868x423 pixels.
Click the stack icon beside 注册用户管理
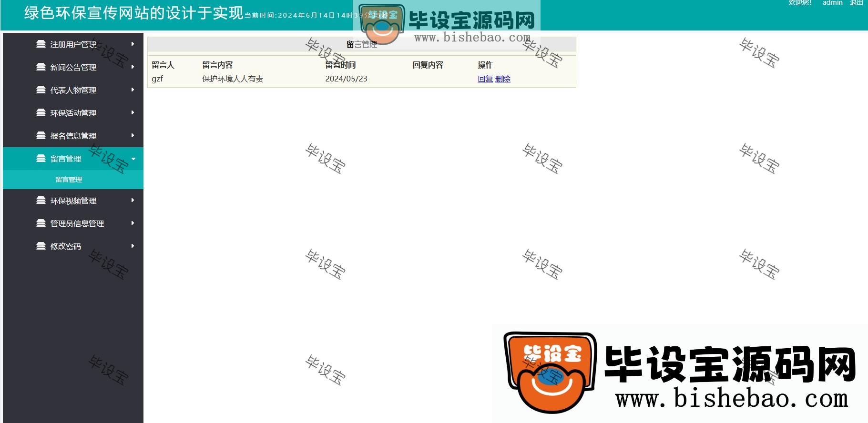click(41, 44)
